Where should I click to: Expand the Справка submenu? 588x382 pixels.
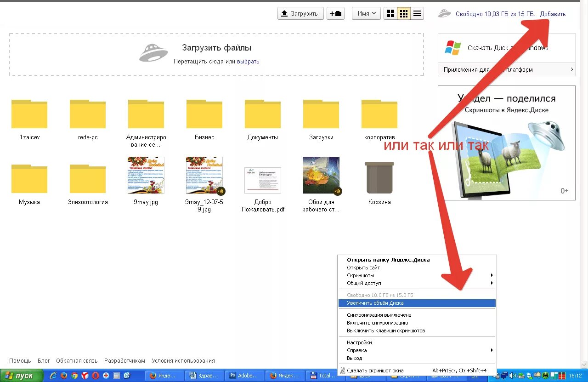pos(417,350)
